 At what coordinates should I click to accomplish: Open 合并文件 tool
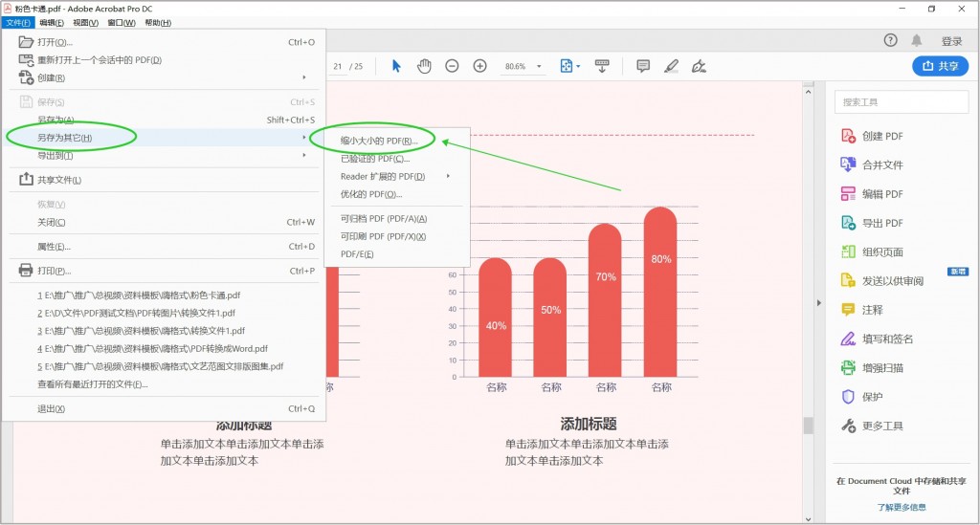(x=872, y=164)
